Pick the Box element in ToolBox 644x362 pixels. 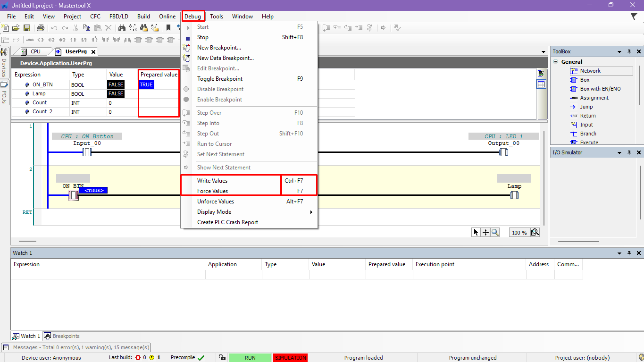point(585,80)
